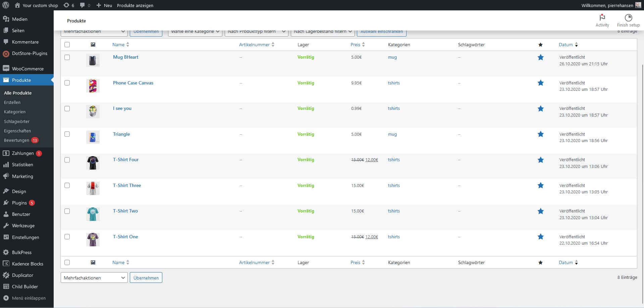The width and height of the screenshot is (644, 308).
Task: Check the checkbox next to T-Shirt Four
Action: coord(67,160)
